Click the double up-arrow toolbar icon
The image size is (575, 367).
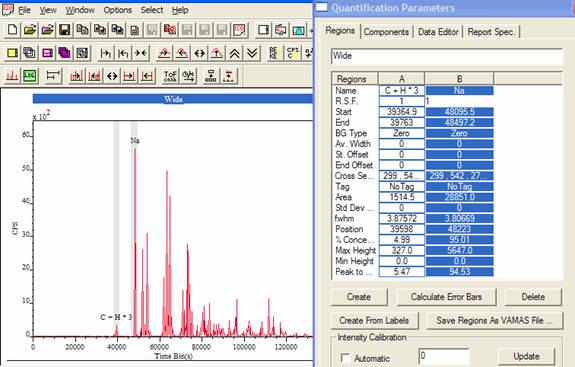click(x=234, y=53)
